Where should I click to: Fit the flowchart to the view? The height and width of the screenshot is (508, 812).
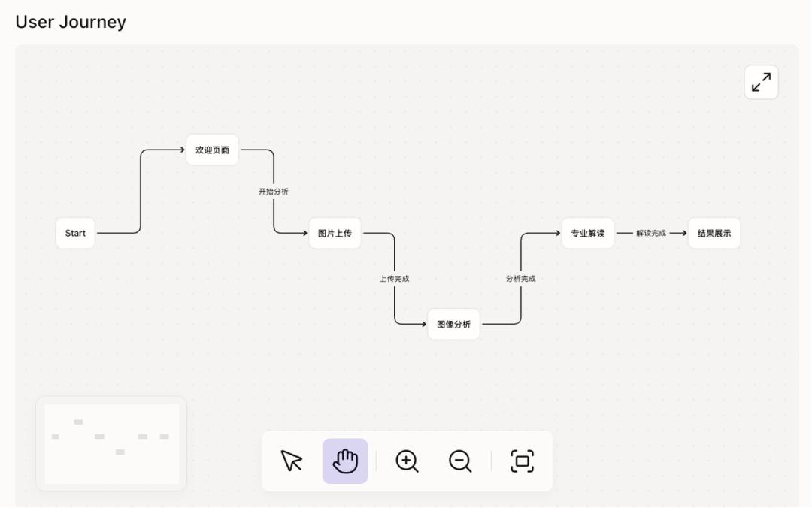tap(522, 461)
